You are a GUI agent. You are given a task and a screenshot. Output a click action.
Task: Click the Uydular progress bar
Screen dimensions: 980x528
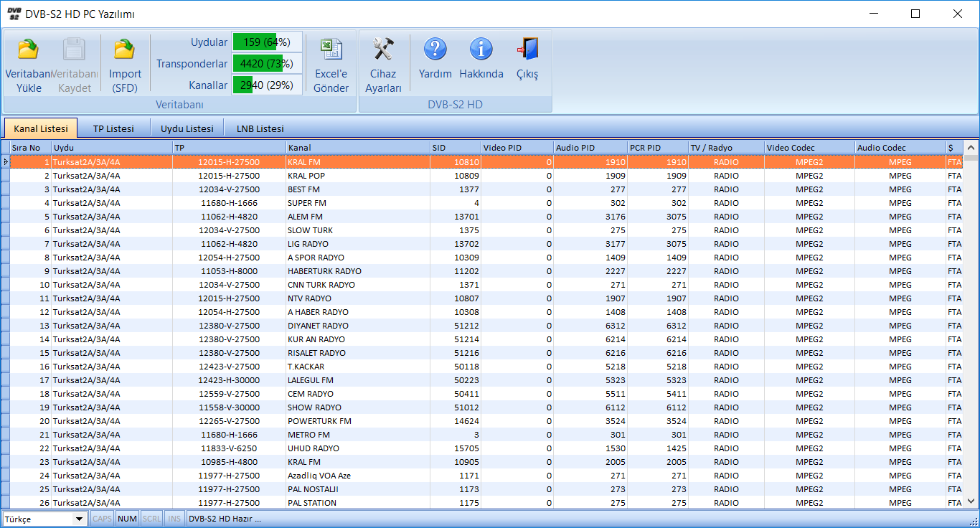(x=267, y=42)
